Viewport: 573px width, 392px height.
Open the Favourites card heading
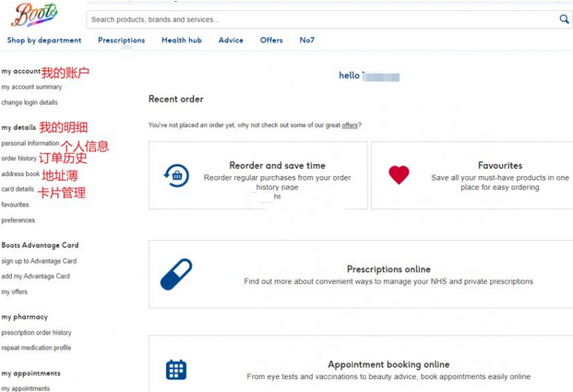tap(500, 165)
